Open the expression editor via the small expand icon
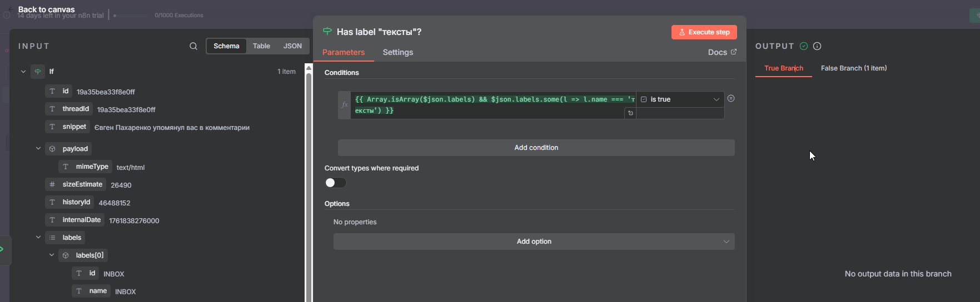This screenshot has width=980, height=302. click(630, 113)
